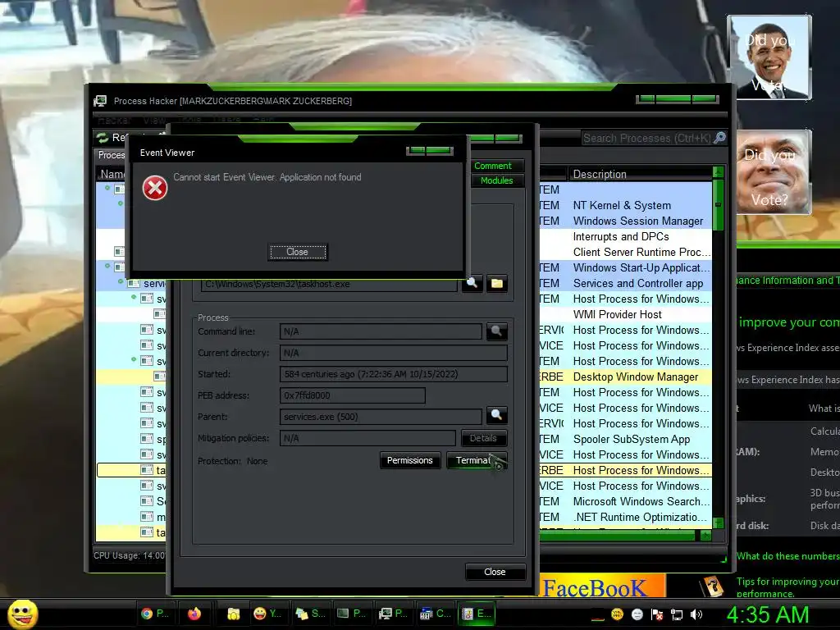Viewport: 840px width, 630px height.
Task: Collapse svchost node directly below services row
Action: 134,297
